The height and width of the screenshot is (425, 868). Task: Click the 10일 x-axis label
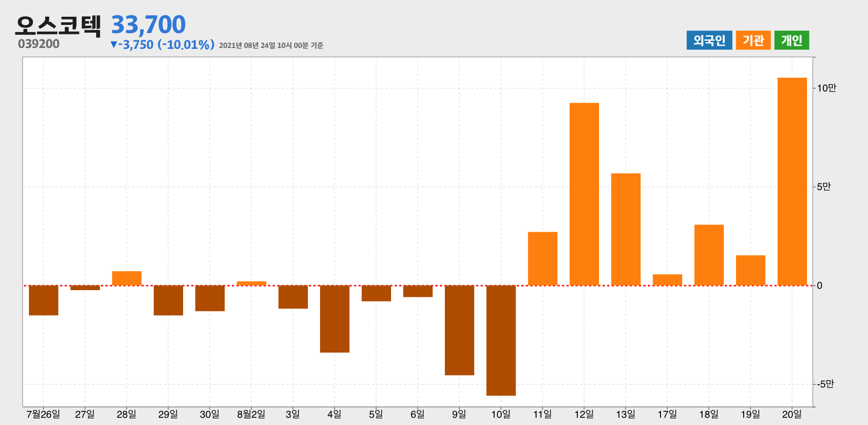click(x=501, y=414)
